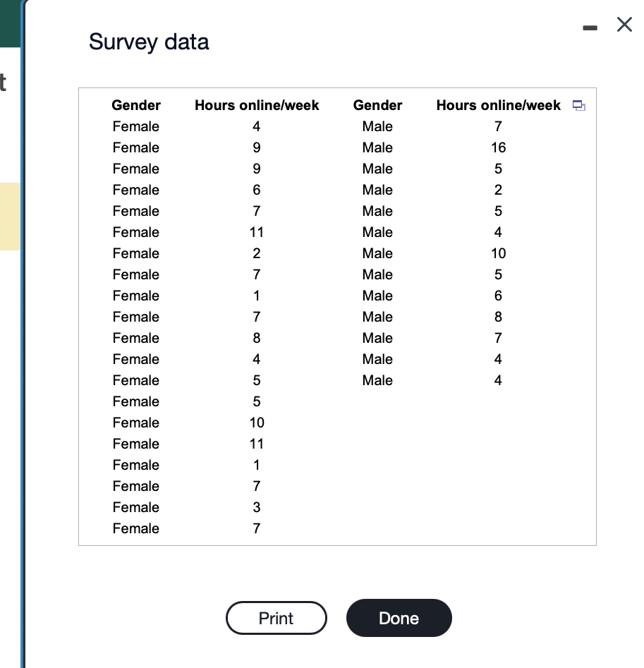Click inside the survey data table area
644x668 pixels.
click(x=336, y=317)
